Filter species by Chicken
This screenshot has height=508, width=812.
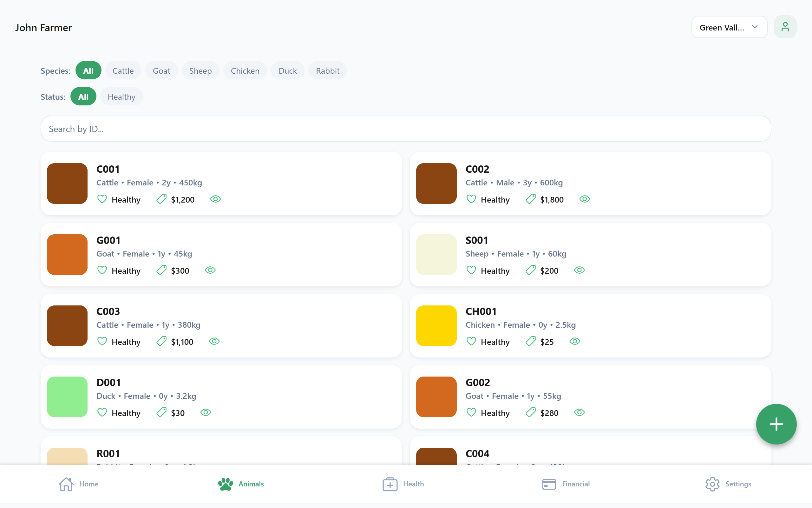click(x=245, y=70)
